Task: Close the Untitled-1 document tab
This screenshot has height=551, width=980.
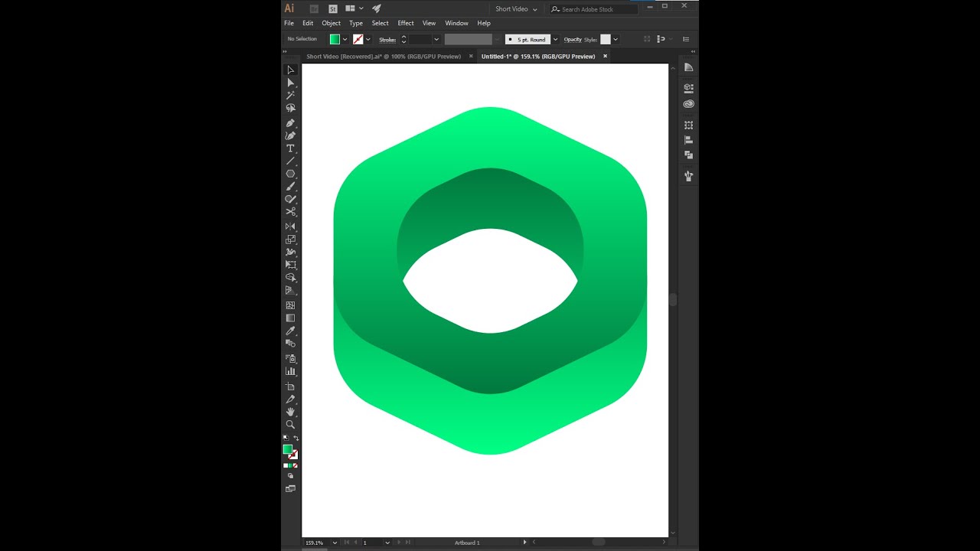Action: [605, 56]
